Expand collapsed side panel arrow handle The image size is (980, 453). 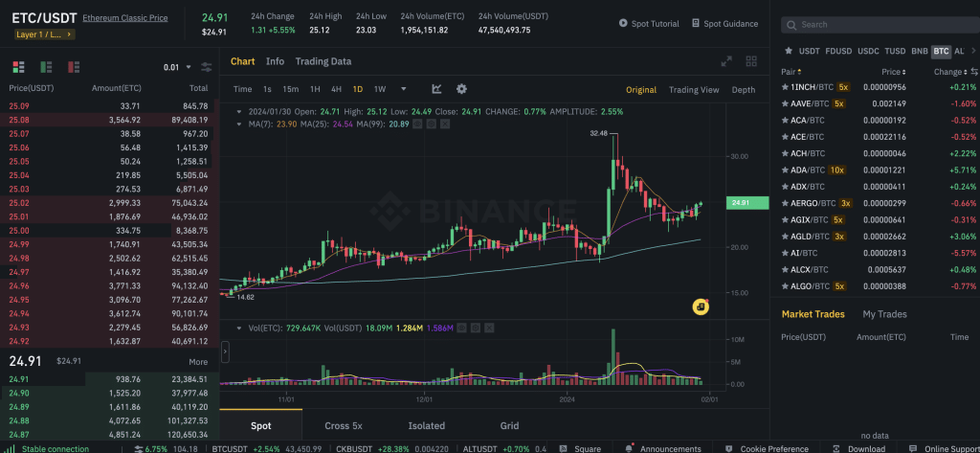pyautogui.click(x=225, y=351)
